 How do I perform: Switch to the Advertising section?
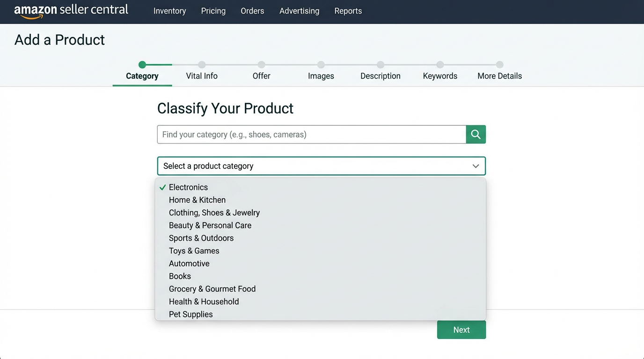[299, 11]
